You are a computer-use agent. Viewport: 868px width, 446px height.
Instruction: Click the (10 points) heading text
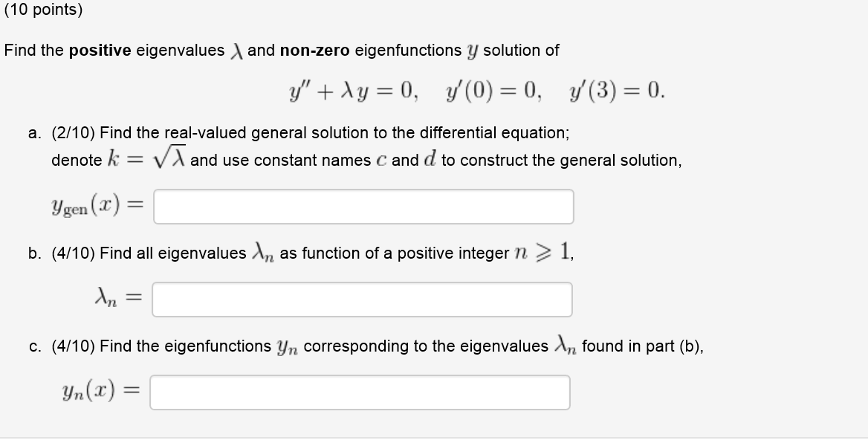point(42,10)
